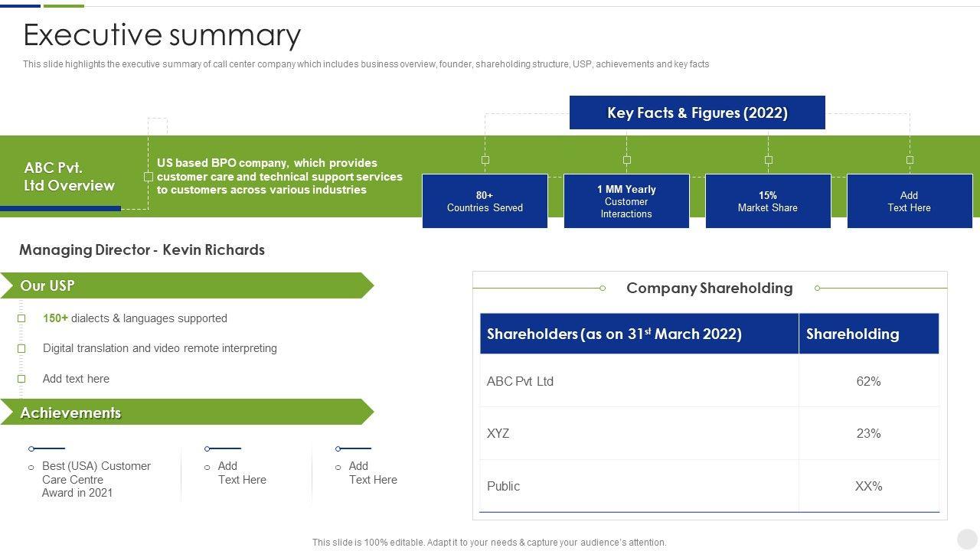Viewport: 980px width, 551px height.
Task: Select the square marker left of the BPO description
Action: 149,177
